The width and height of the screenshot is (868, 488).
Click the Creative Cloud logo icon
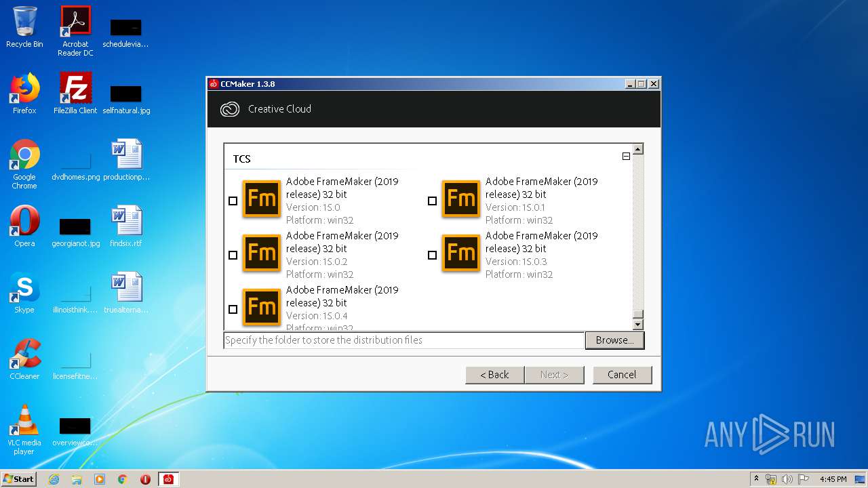pyautogui.click(x=230, y=109)
